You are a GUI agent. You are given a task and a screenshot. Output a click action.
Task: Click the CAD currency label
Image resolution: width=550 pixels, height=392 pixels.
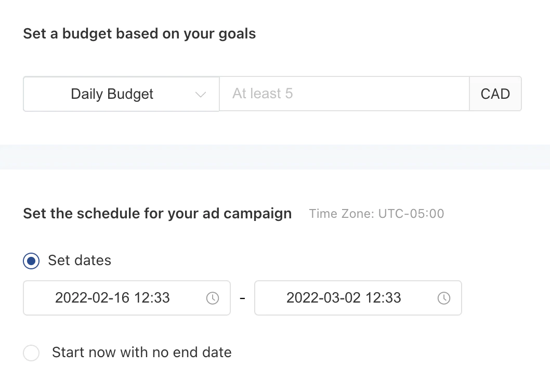[x=495, y=94]
